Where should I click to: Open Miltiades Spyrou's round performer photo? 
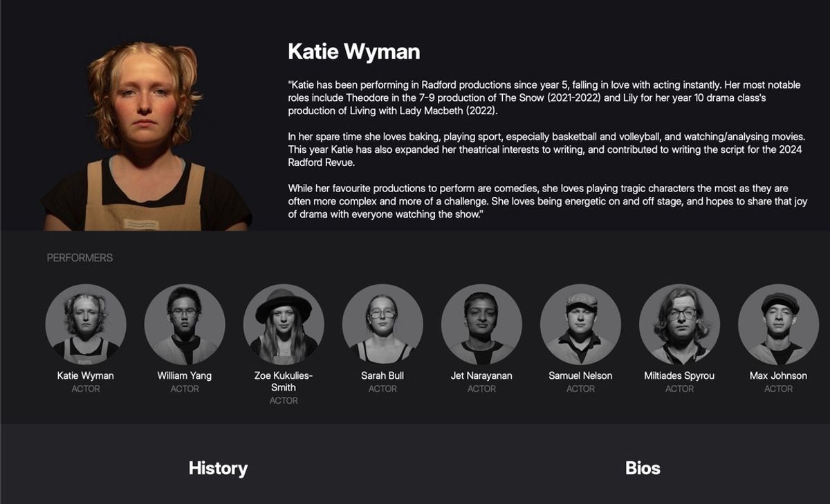click(679, 324)
